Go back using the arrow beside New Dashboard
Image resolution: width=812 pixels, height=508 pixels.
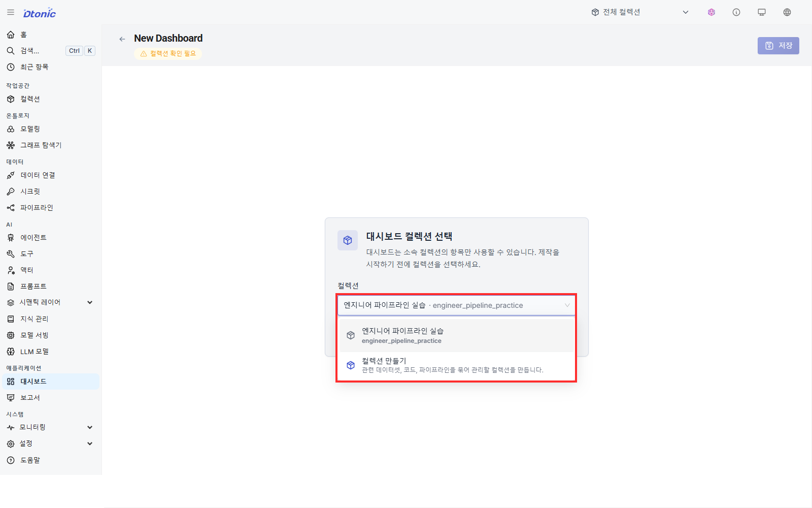pyautogui.click(x=122, y=39)
